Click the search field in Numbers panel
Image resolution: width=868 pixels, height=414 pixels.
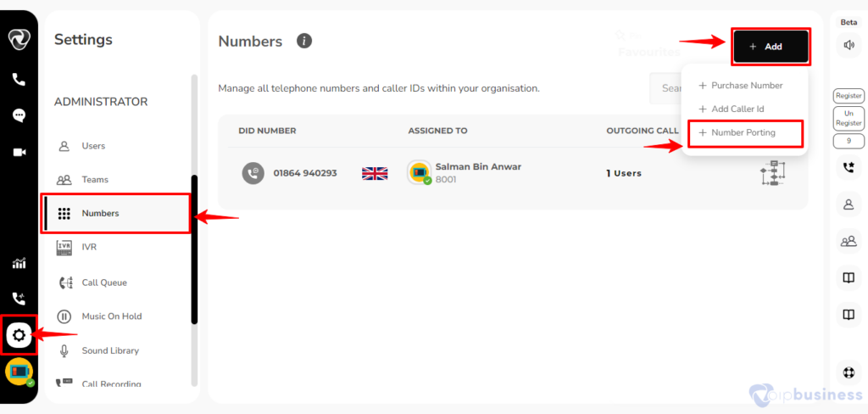point(665,89)
